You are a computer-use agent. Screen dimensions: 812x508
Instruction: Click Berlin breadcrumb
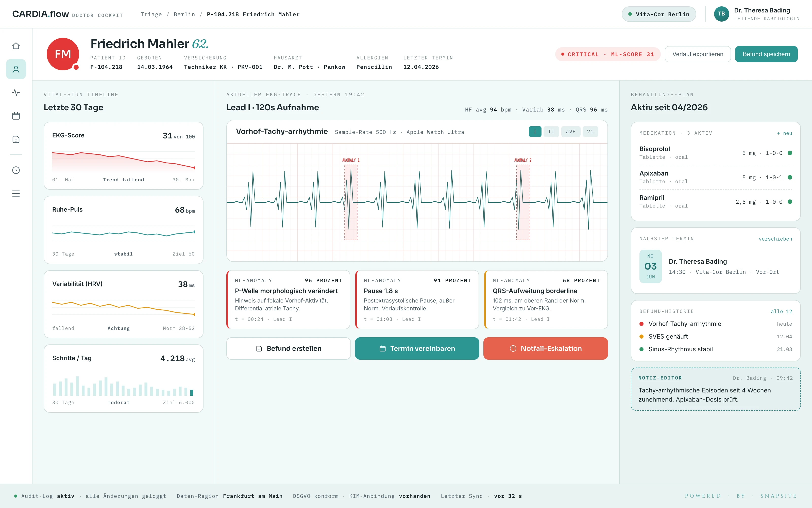click(184, 14)
